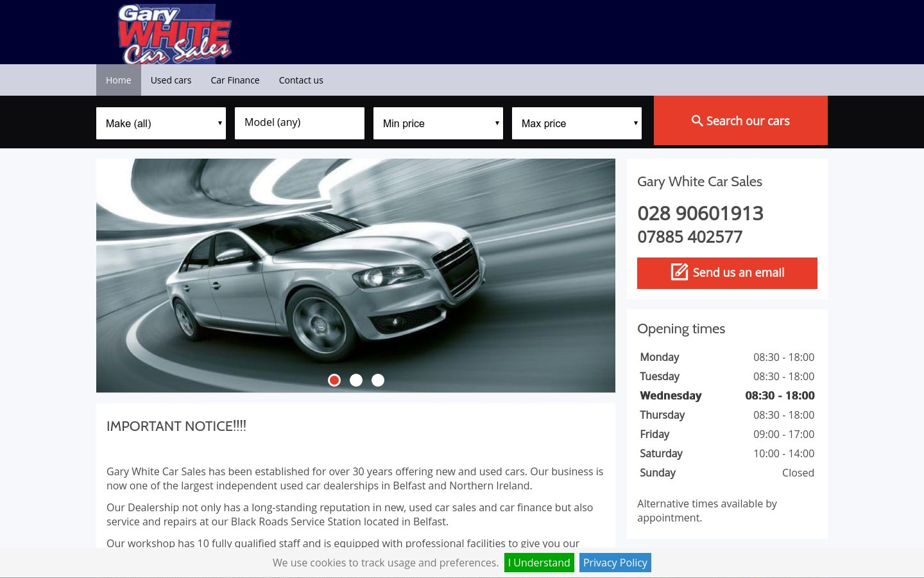The width and height of the screenshot is (924, 578).
Task: Accept cookies with I Understand button
Action: click(x=539, y=563)
